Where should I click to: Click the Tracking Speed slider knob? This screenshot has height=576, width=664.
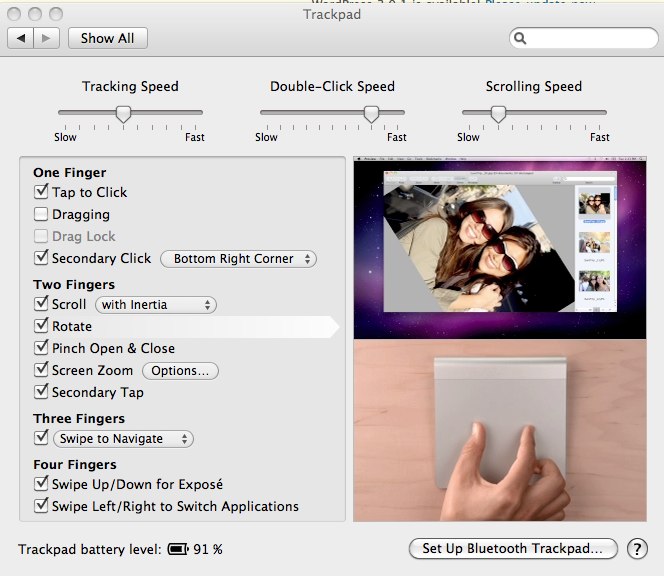[x=123, y=114]
